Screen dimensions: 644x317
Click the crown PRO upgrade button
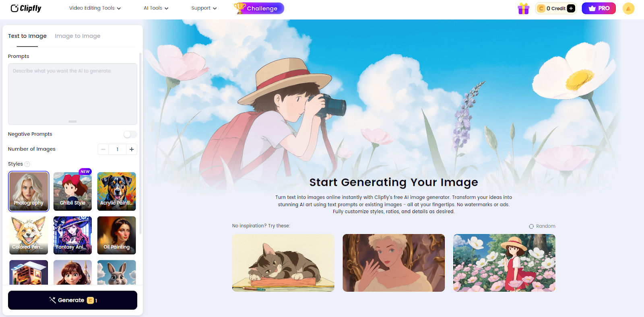click(599, 8)
